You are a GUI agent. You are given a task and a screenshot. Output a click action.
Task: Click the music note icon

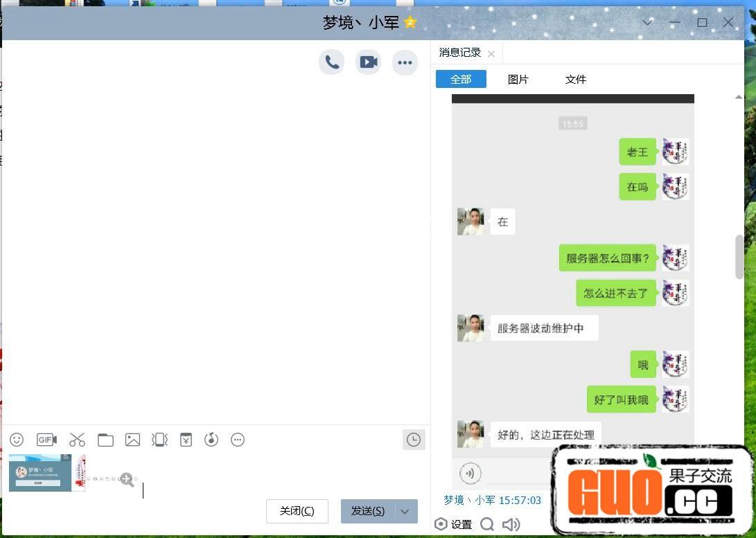[x=211, y=440]
